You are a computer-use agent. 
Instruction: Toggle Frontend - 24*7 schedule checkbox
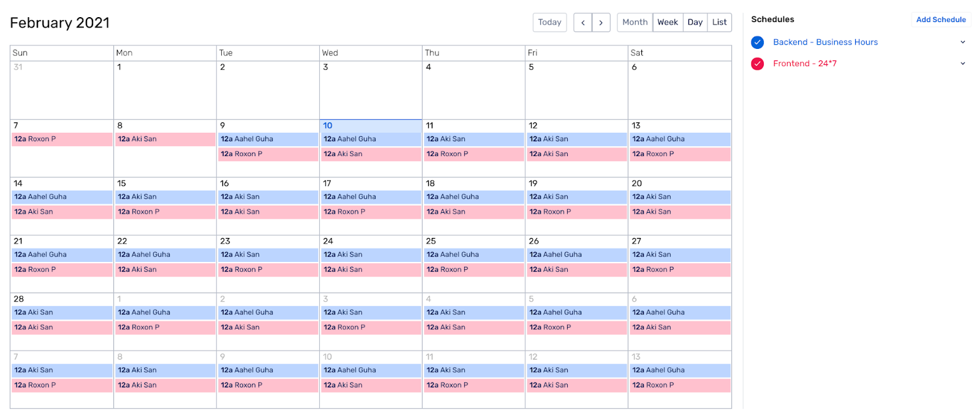758,64
